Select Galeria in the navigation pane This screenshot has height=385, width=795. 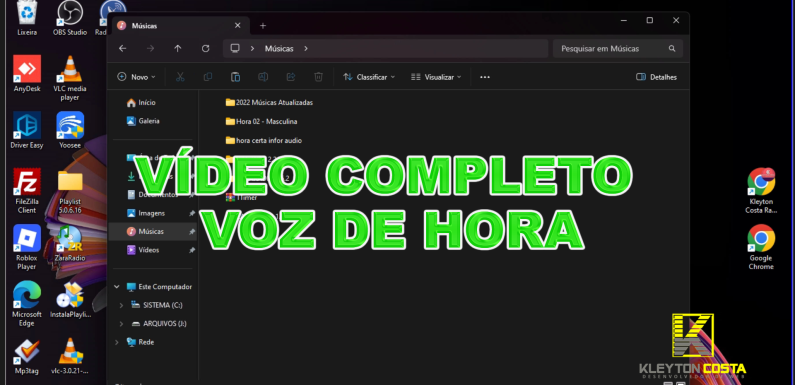[x=143, y=121]
